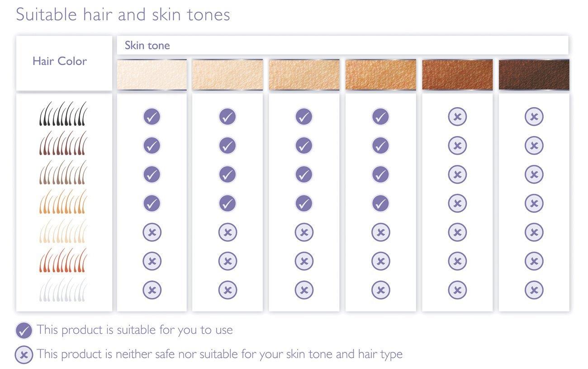The height and width of the screenshot is (369, 588).
Task: Click the red hair color icon
Action: point(63,260)
